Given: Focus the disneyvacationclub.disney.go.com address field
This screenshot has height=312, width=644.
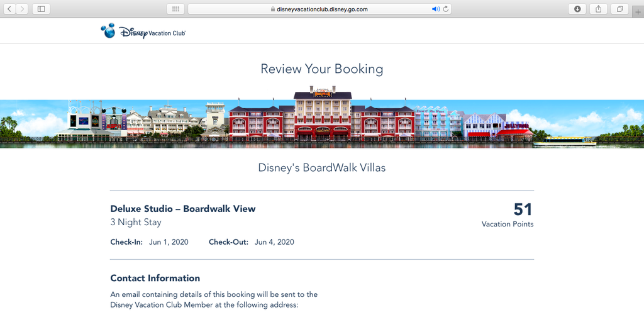Looking at the screenshot, I should coord(319,9).
